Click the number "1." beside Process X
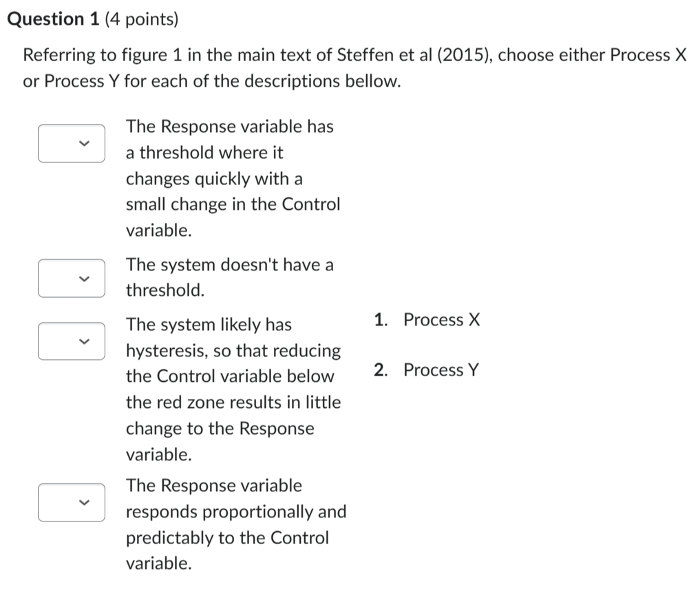This screenshot has height=593, width=700. (x=379, y=319)
